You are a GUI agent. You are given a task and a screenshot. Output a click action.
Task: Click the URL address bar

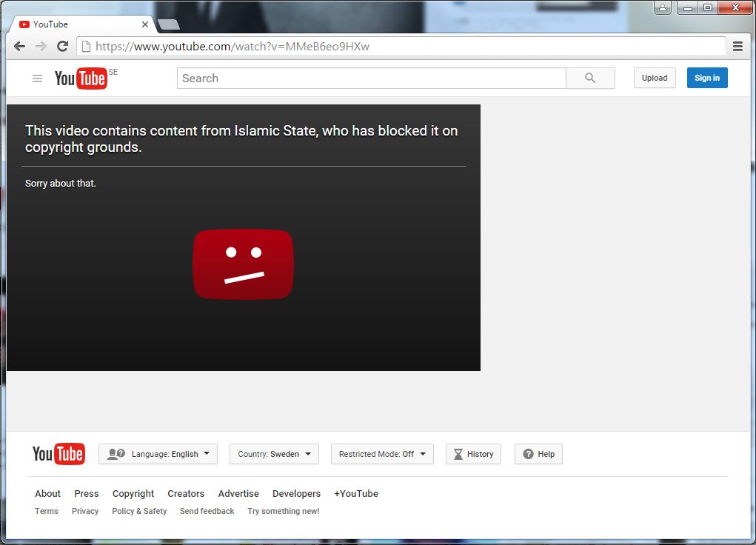tap(401, 47)
